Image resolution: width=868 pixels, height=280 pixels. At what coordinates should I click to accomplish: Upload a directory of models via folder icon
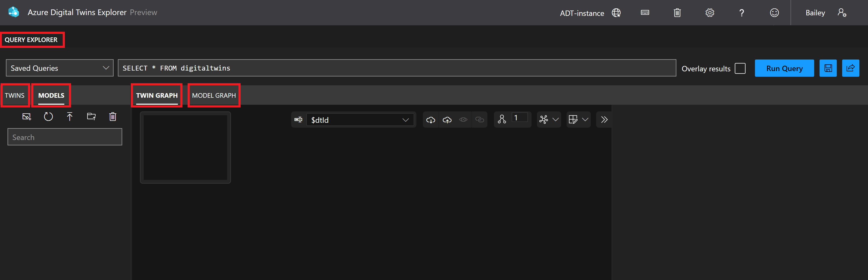(x=91, y=117)
